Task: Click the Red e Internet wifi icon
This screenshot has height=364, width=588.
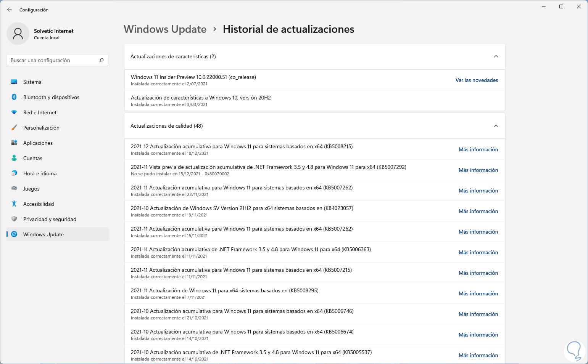Action: click(14, 112)
